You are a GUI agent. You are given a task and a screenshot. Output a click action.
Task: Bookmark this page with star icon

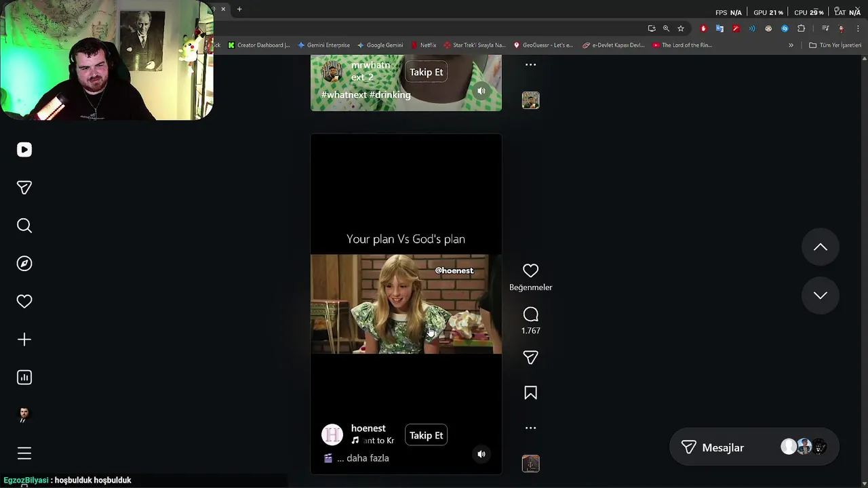[x=681, y=28]
